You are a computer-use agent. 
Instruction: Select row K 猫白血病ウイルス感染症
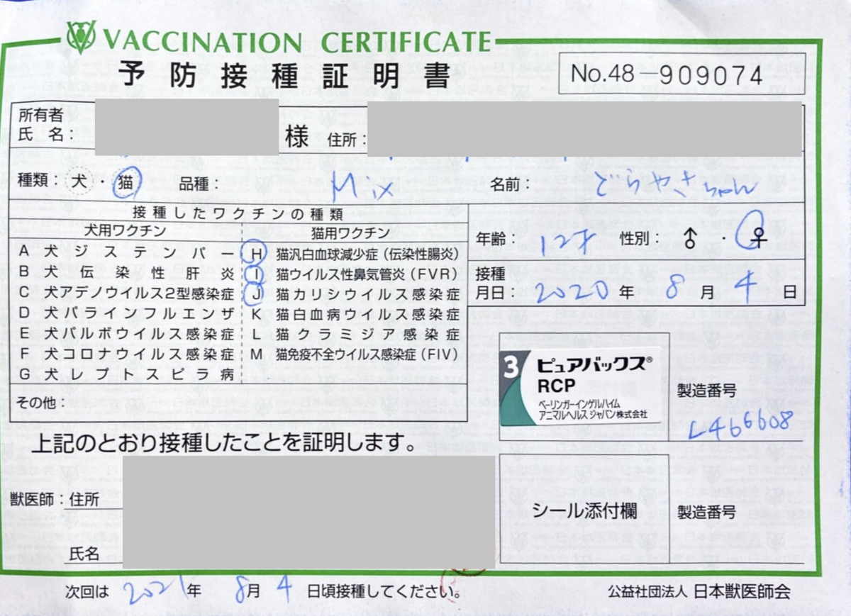[355, 313]
